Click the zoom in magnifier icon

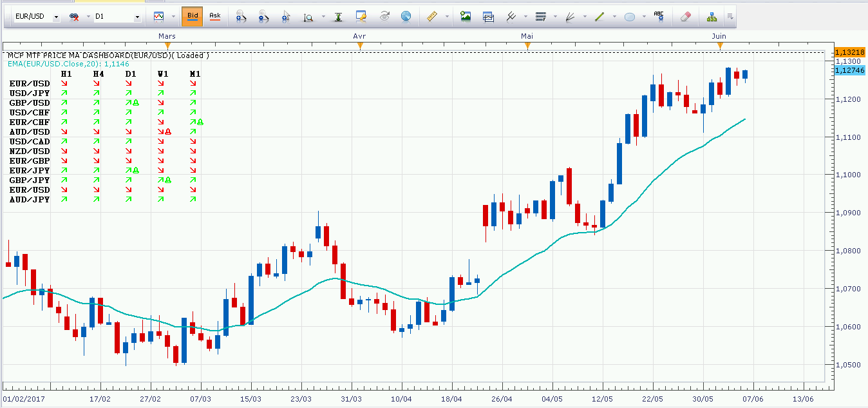click(x=240, y=16)
